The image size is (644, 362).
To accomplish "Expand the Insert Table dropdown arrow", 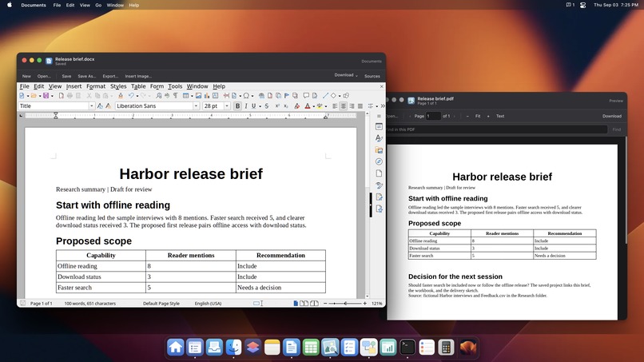I will (x=193, y=96).
